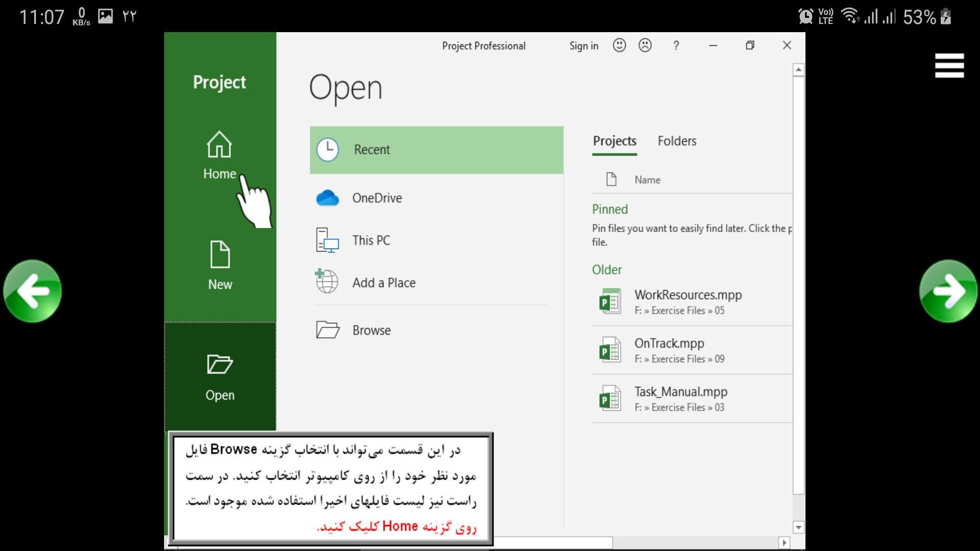Click the Browse folder icon
Image resolution: width=980 pixels, height=551 pixels.
(328, 330)
